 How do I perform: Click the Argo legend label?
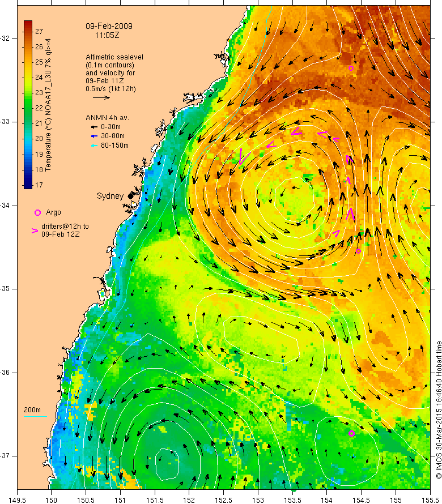tap(53, 212)
